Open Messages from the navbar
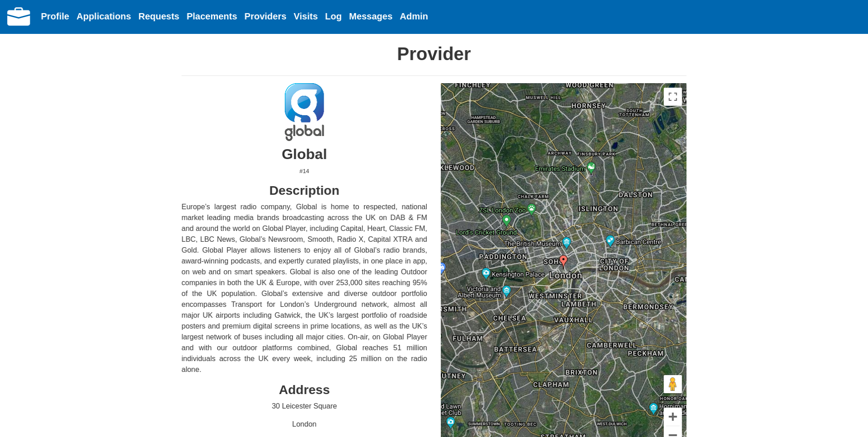This screenshot has height=437, width=868. 371,16
